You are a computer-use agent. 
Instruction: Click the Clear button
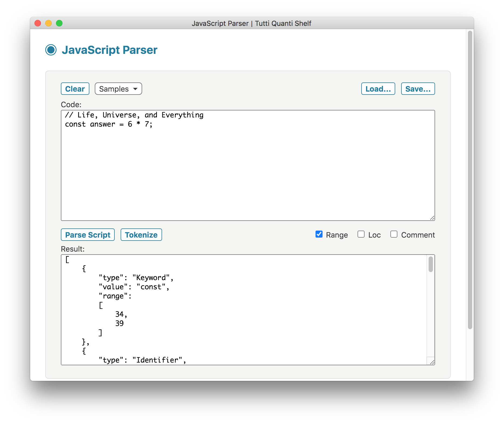coord(75,89)
